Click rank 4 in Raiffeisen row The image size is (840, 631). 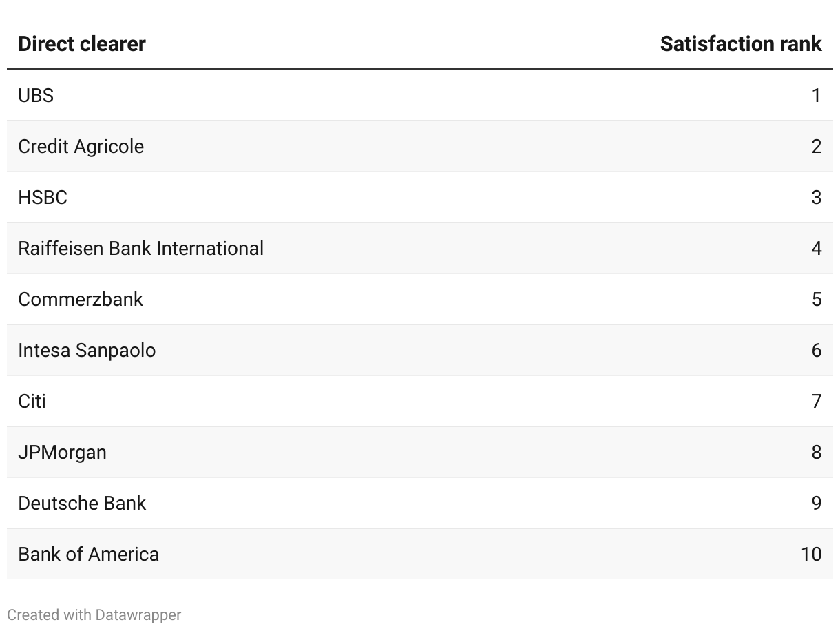(816, 249)
